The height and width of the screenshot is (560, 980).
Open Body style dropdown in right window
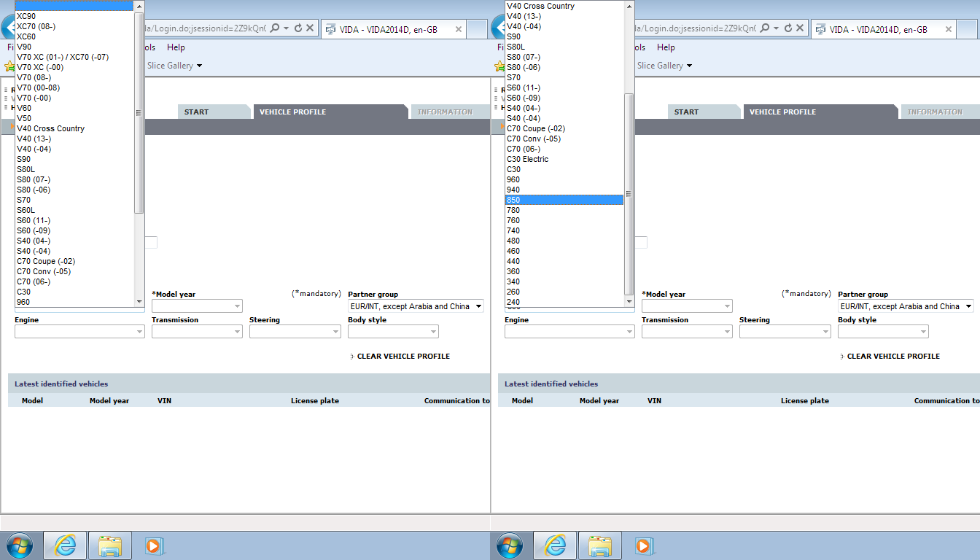[x=883, y=332]
